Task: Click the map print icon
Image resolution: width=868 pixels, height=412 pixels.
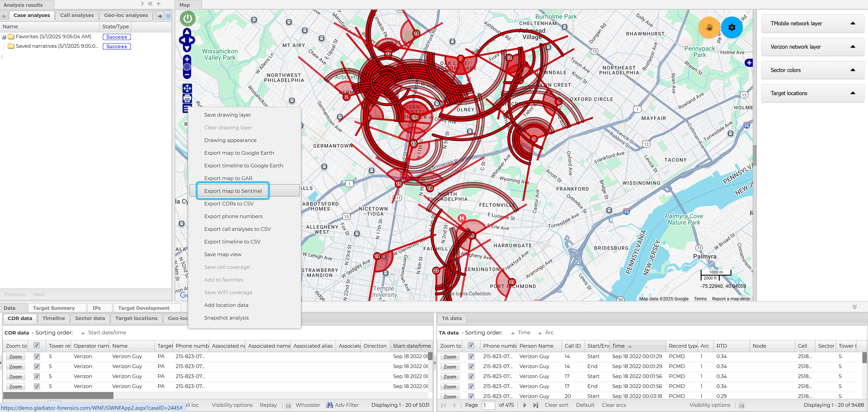Action: click(187, 99)
